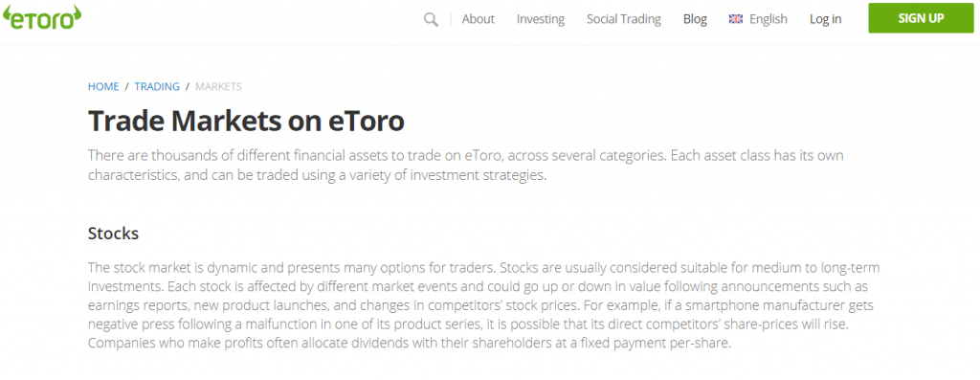Screen dimensions: 980x380
Task: Open the search magnifier icon
Action: [431, 19]
